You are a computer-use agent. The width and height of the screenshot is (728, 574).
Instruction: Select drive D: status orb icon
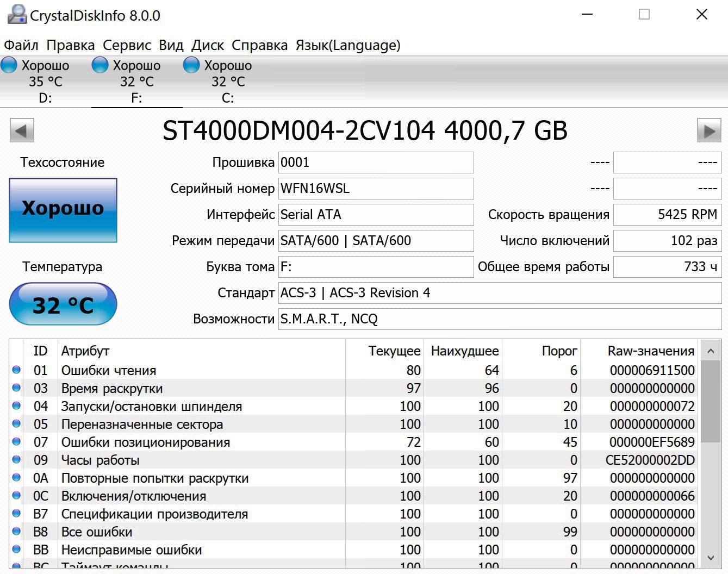[9, 65]
